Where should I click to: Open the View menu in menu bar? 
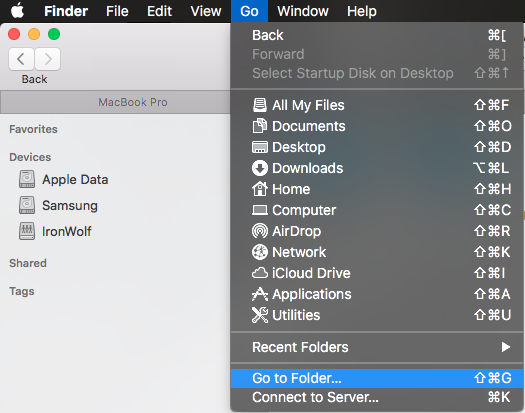click(206, 11)
